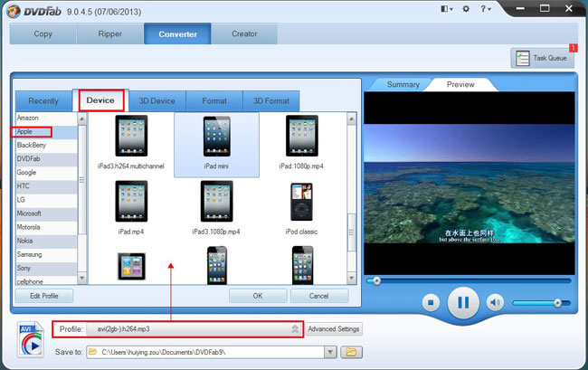
Task: Pick the iPad.1080p.mp4 profile icon
Action: click(x=301, y=136)
